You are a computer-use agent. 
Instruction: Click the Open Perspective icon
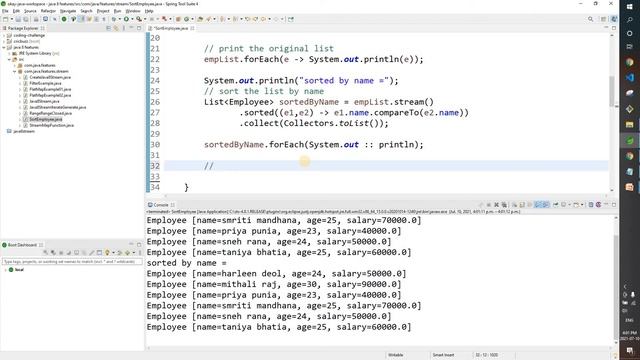[x=603, y=19]
